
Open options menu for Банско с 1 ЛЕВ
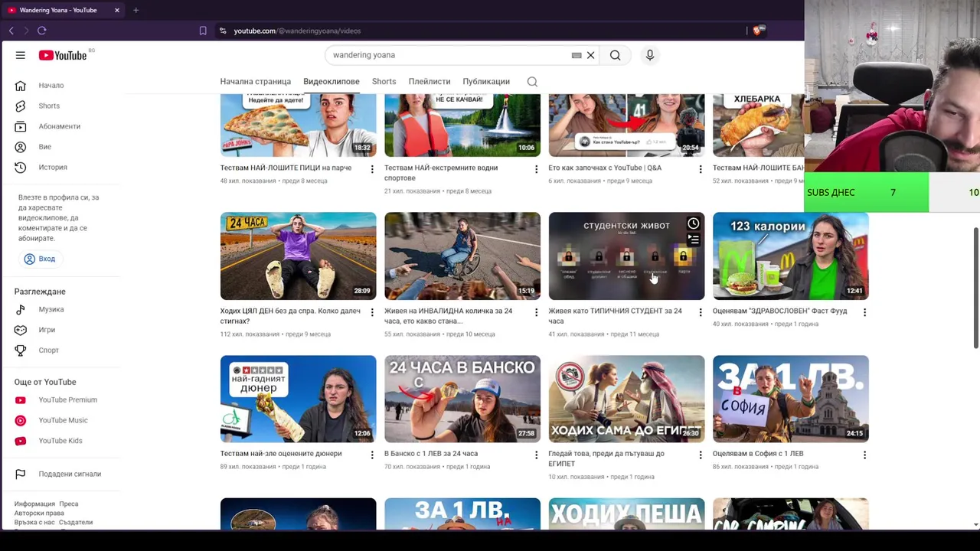click(536, 455)
